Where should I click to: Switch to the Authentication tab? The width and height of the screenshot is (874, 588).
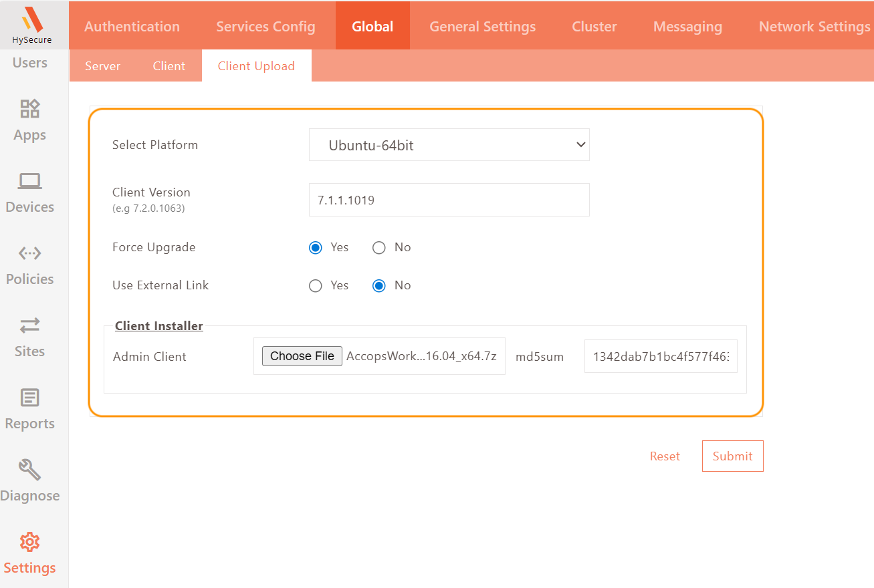[132, 27]
